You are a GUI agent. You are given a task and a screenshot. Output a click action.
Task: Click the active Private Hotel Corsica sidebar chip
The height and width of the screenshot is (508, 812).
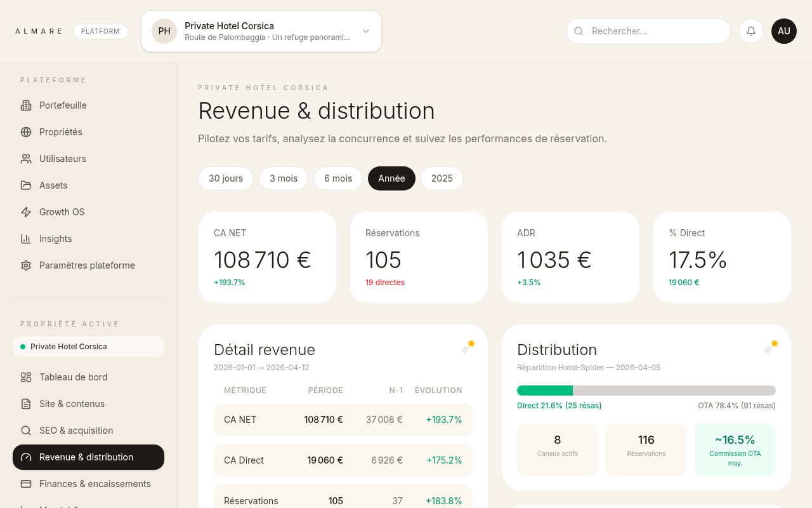coord(88,347)
